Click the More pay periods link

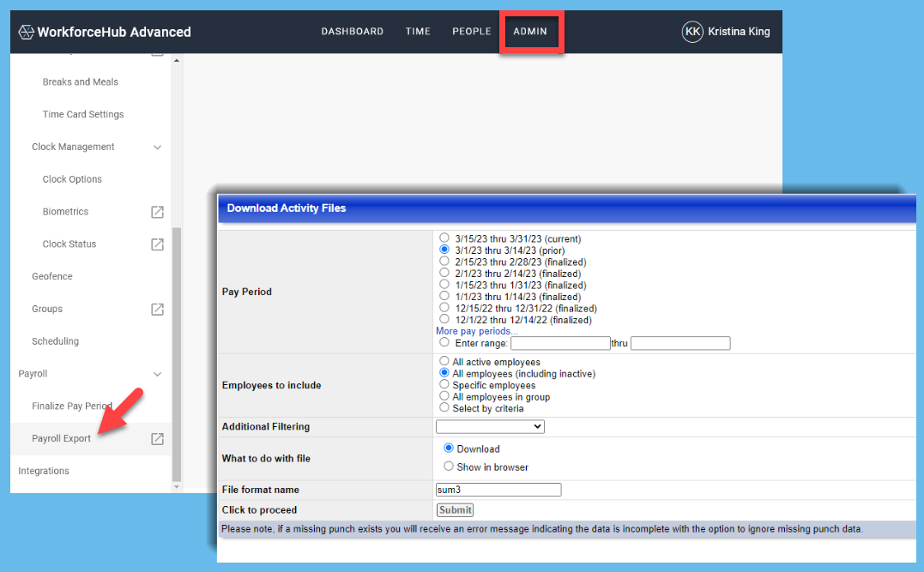[x=476, y=331]
